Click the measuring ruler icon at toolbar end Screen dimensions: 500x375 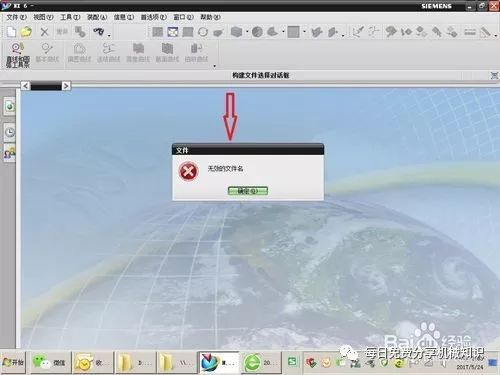pos(485,32)
